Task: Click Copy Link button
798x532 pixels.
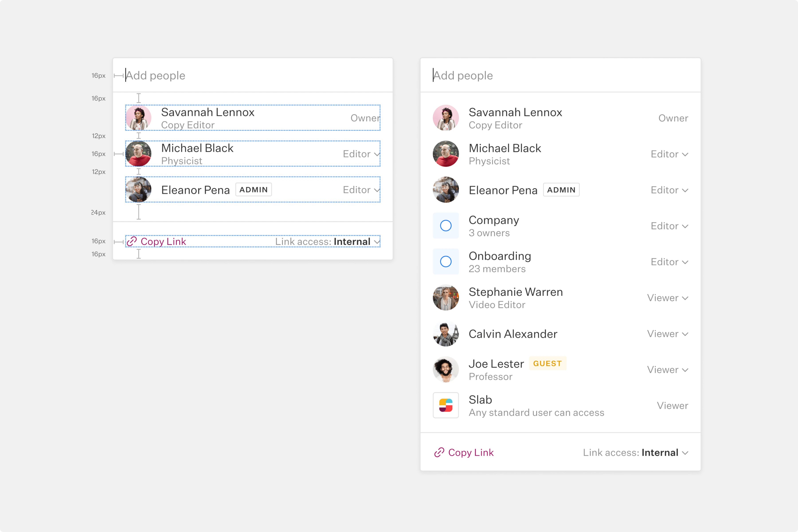Action: tap(156, 241)
